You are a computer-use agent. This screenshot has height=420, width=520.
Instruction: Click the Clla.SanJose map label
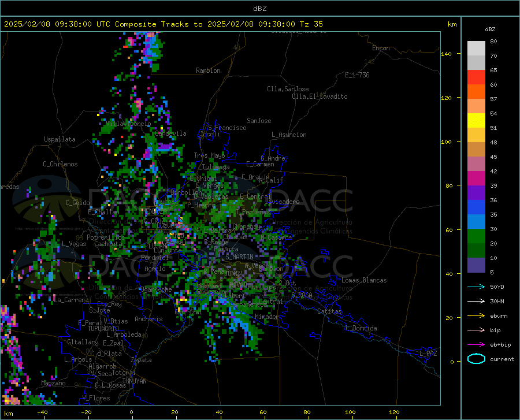[288, 89]
